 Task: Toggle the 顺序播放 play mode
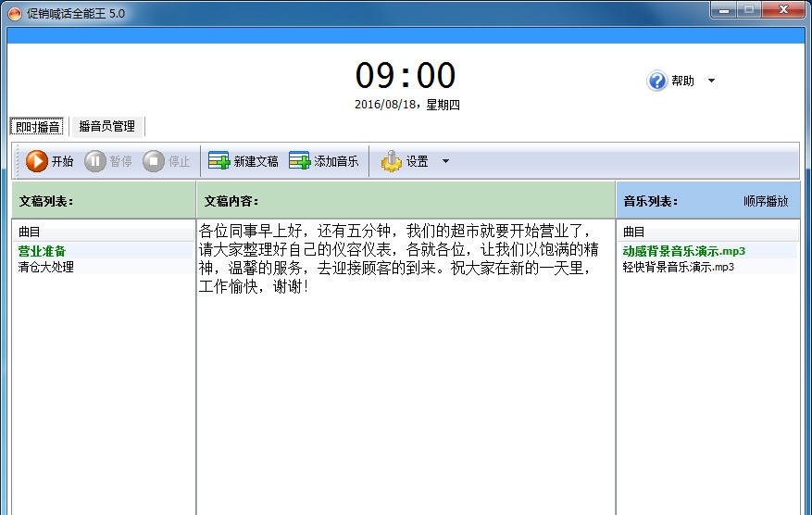pos(766,201)
